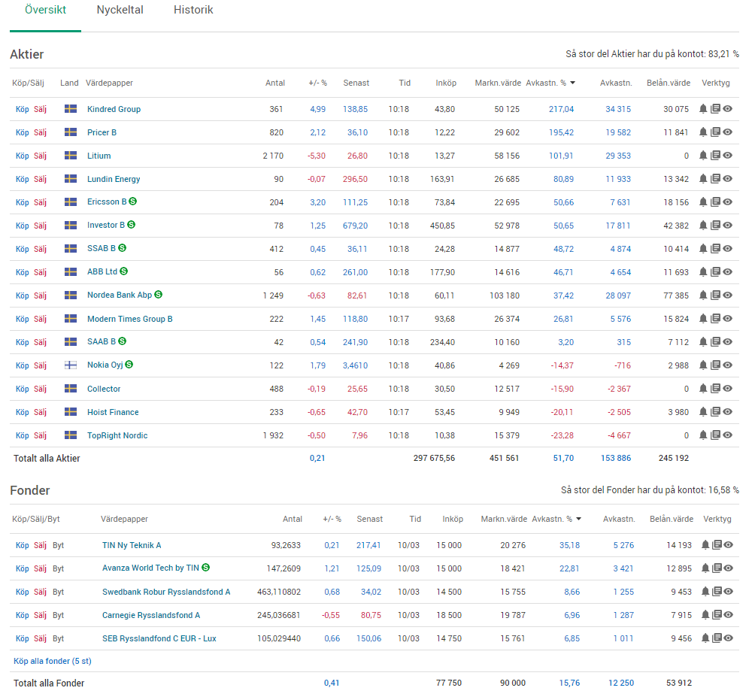The image size is (752, 700).
Task: Open the list icon for Avanza World Tech by TIN
Action: pos(717,568)
